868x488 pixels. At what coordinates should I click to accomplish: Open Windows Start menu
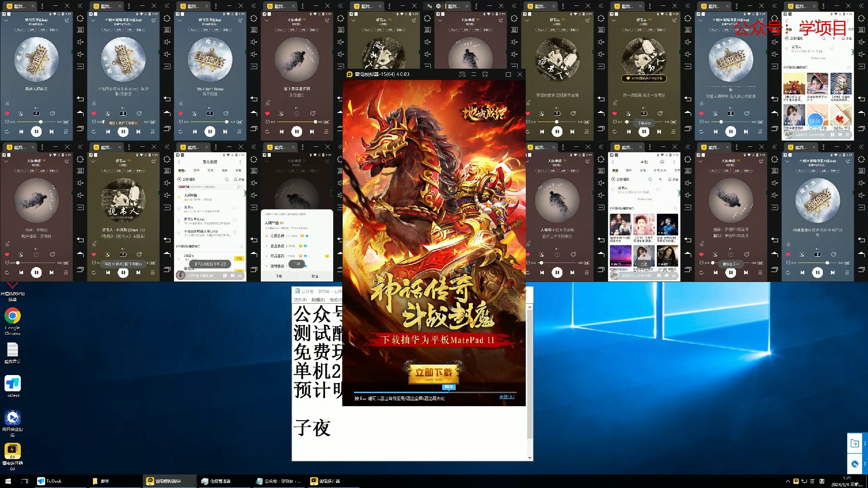click(x=8, y=481)
